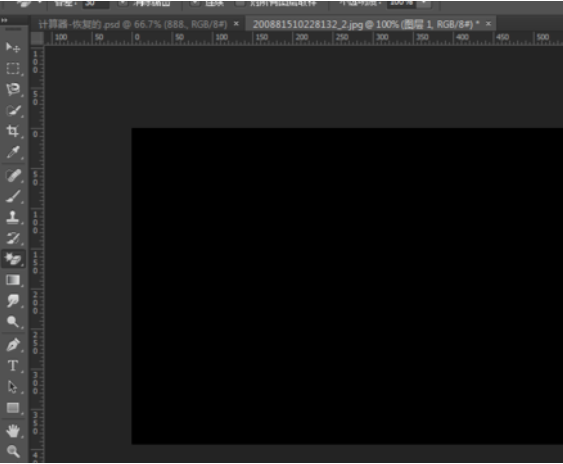Select the Hand tool
Screen dimensions: 563x464
(13, 431)
